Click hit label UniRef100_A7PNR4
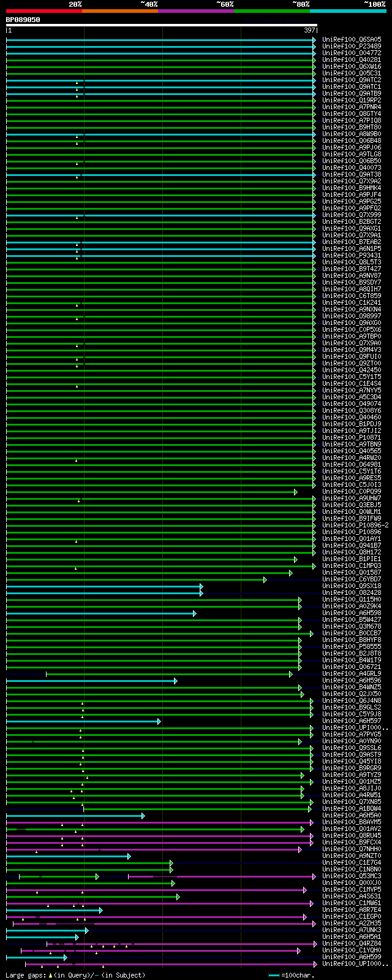Viewport: 392px width, 980px height. (352, 107)
